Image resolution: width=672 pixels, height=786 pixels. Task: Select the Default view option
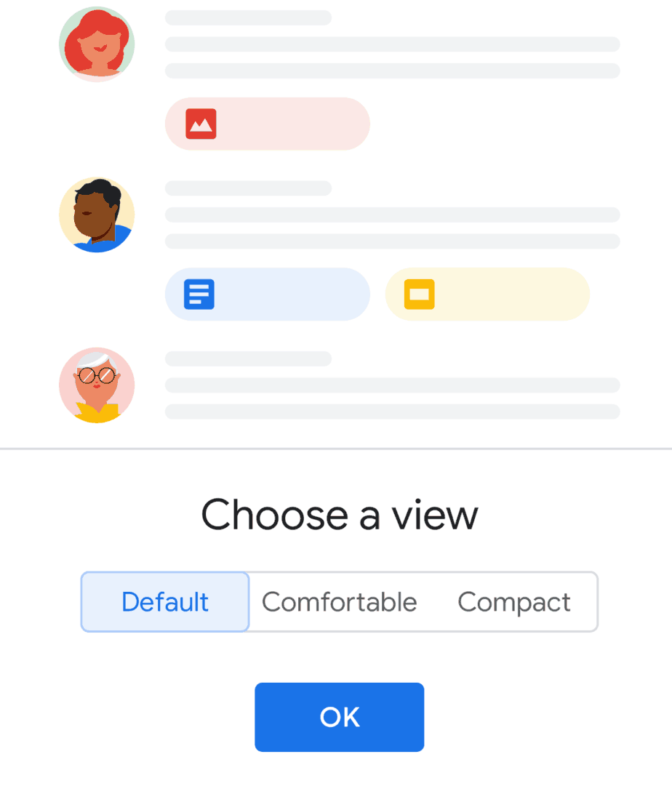165,601
